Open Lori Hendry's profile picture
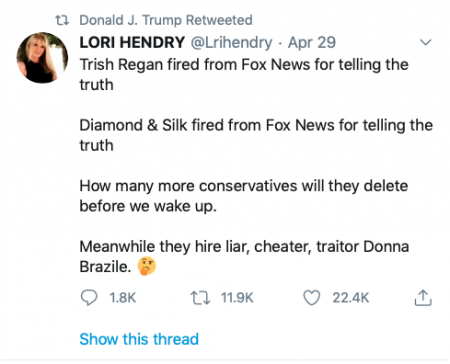 pos(42,58)
